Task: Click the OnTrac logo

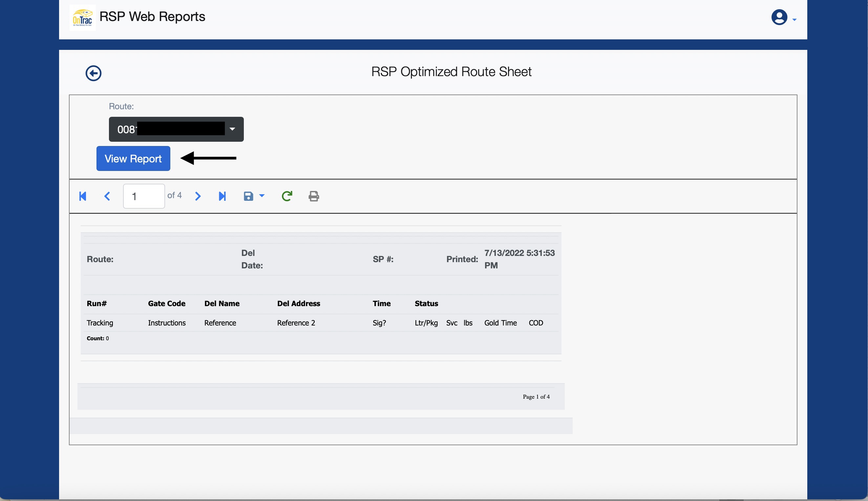Action: pyautogui.click(x=83, y=17)
